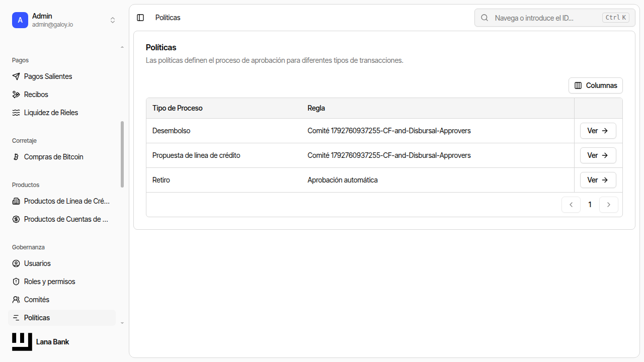Open Ver for the Retiro policy
Image resolution: width=644 pixels, height=362 pixels.
point(598,180)
